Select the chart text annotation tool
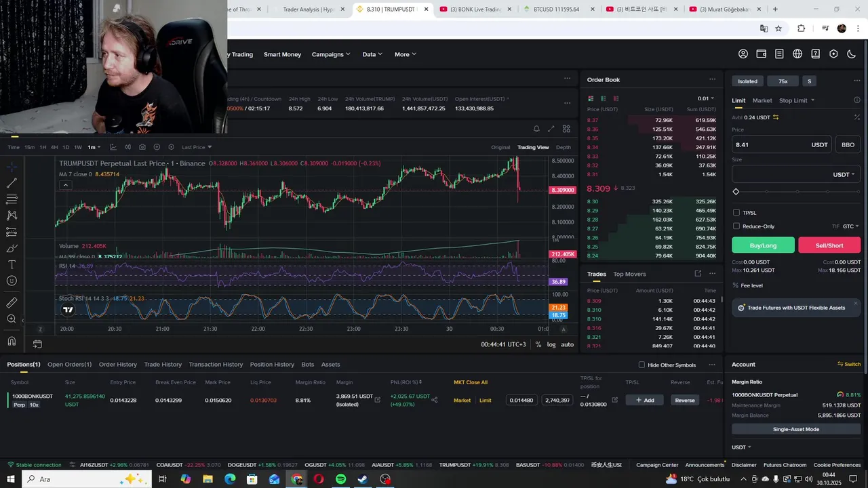The image size is (868, 488). click(12, 264)
